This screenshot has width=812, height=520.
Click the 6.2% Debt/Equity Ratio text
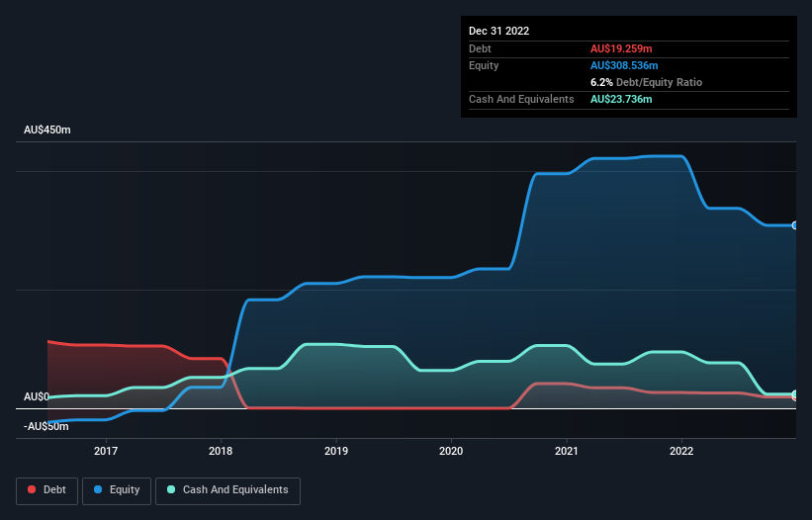point(646,82)
